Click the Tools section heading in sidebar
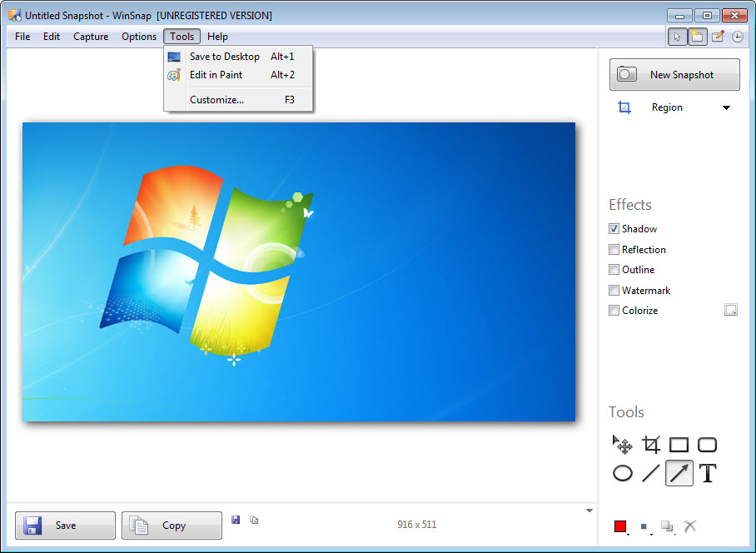The width and height of the screenshot is (756, 553). tap(626, 412)
